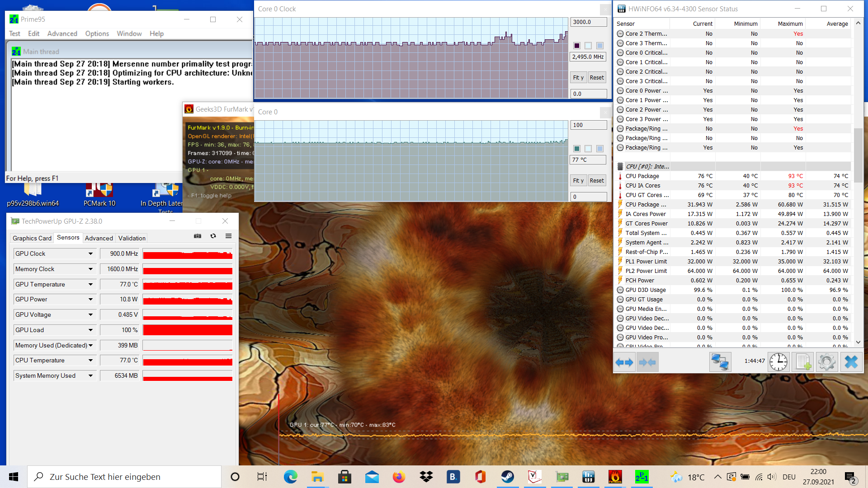
Task: Click HWiNFO expand sensor columns arrows icon
Action: click(624, 362)
